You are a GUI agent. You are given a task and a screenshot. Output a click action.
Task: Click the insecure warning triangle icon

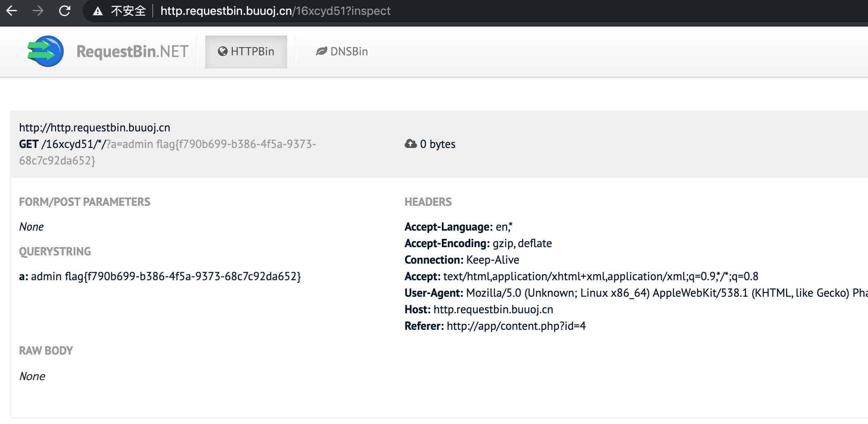click(x=98, y=11)
